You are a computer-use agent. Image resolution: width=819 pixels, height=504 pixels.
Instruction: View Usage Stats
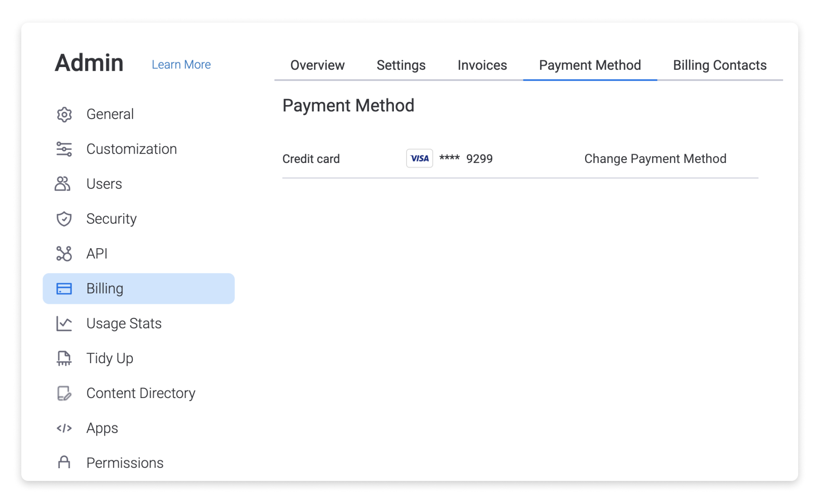tap(139, 323)
